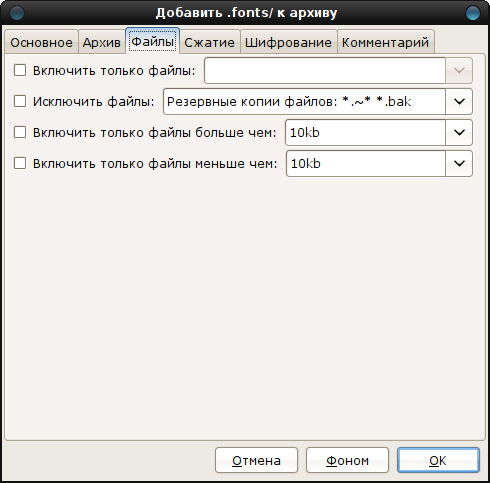Image resolution: width=490 pixels, height=483 pixels.
Task: Go to the Сжатие tab
Action: (209, 42)
